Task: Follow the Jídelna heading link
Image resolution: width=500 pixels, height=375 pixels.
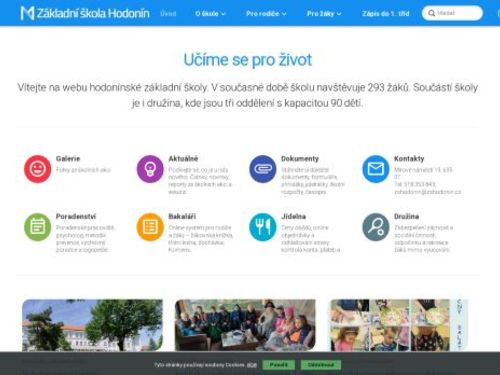Action: pyautogui.click(x=293, y=216)
